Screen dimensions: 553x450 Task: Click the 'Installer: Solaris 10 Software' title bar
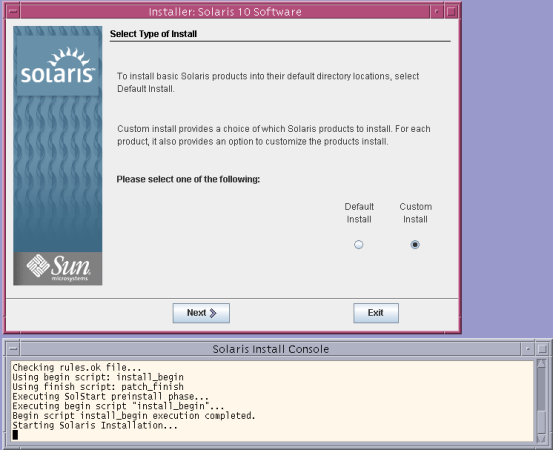click(225, 12)
